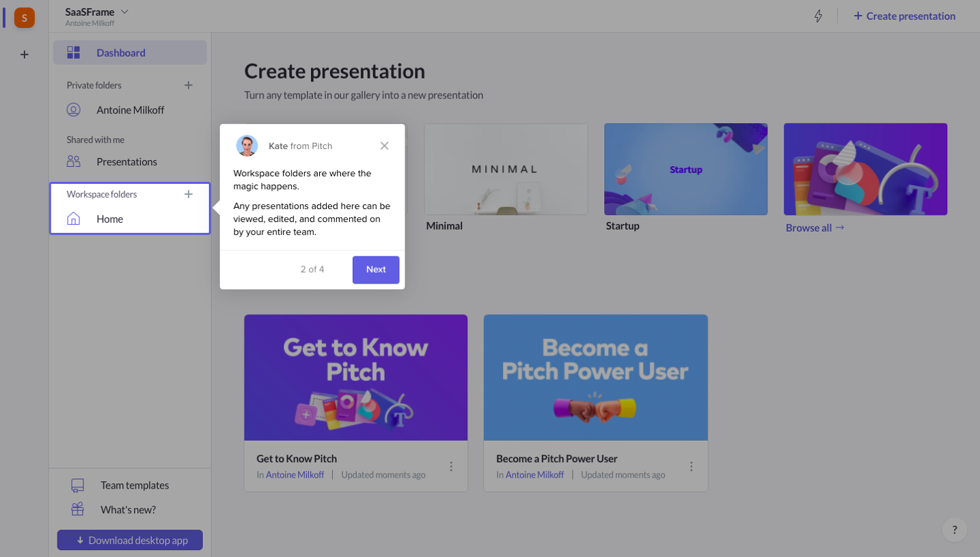Open Antoine Milkoff link under Get to Know Pitch
The width and height of the screenshot is (980, 557).
pyautogui.click(x=295, y=475)
